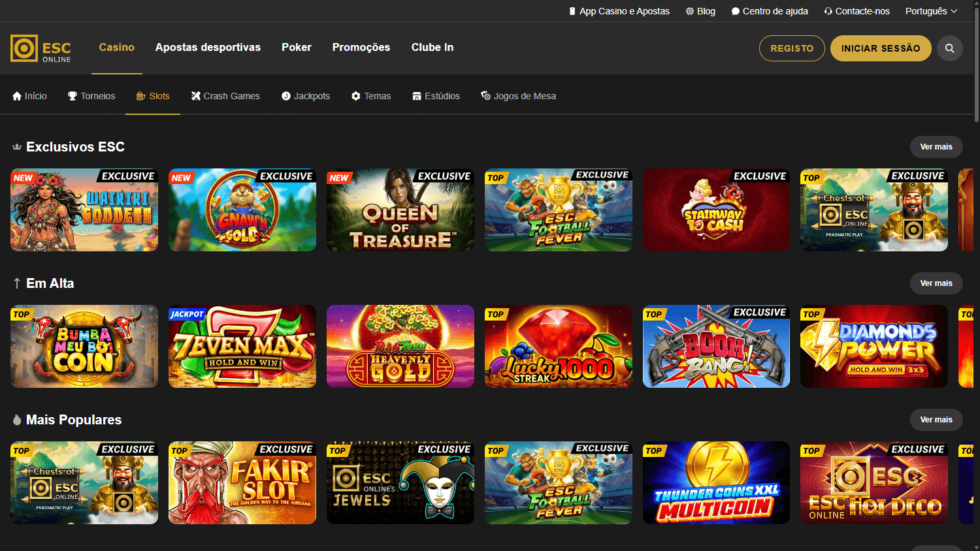Open Chests of ESC Online in Exclusivos ESC
980x551 pixels.
874,210
